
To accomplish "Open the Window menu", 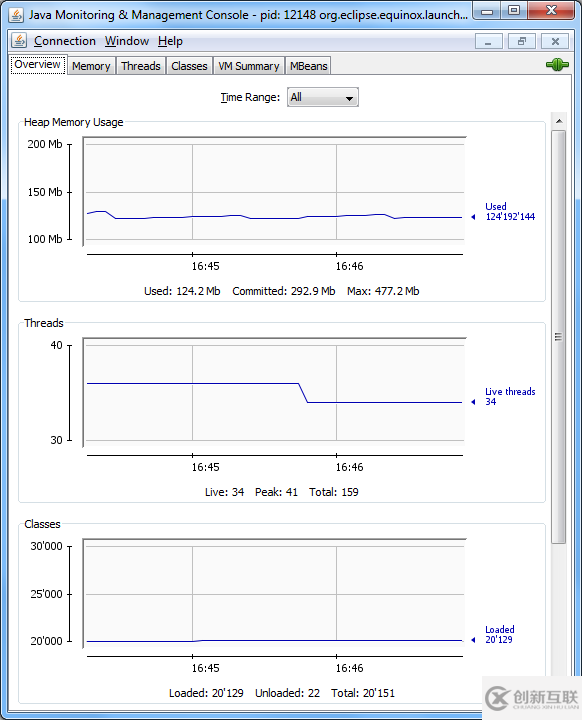I will 127,41.
